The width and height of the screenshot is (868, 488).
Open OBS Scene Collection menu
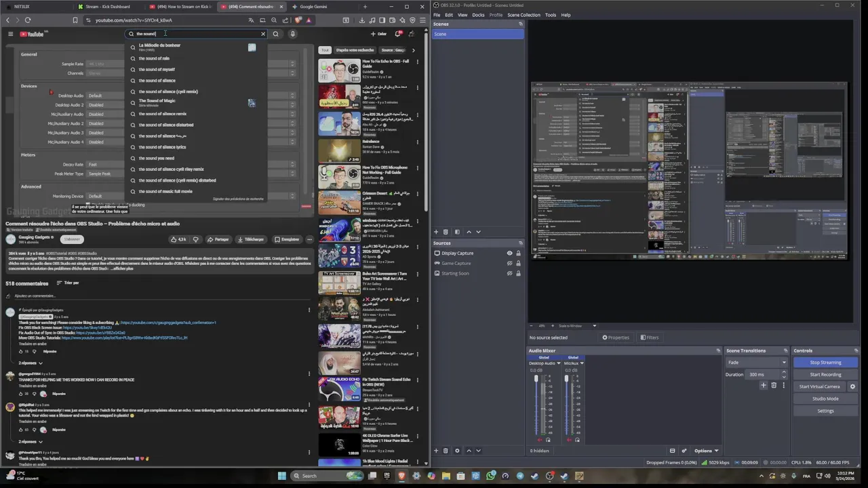[x=524, y=15]
